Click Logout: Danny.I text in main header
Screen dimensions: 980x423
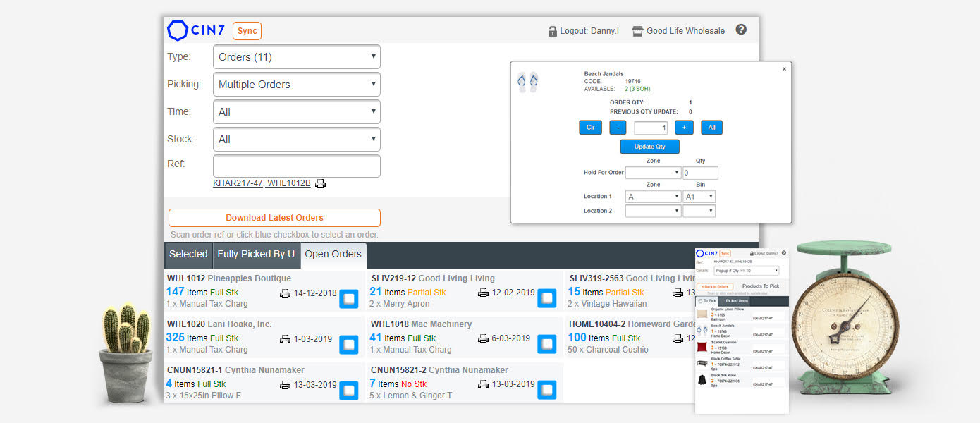589,31
